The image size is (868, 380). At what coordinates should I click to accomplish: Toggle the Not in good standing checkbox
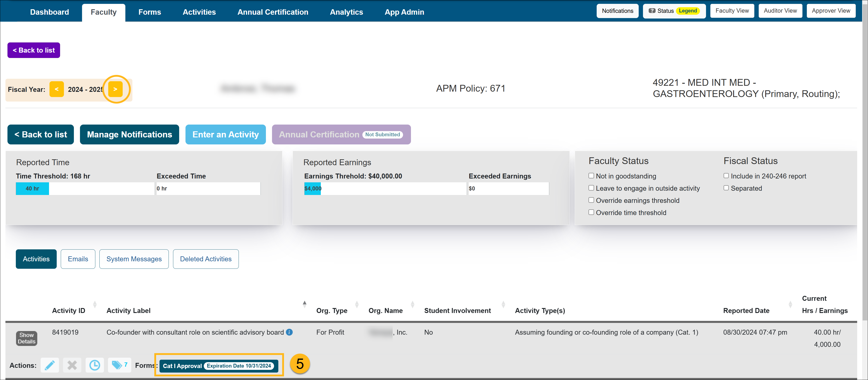pyautogui.click(x=592, y=176)
